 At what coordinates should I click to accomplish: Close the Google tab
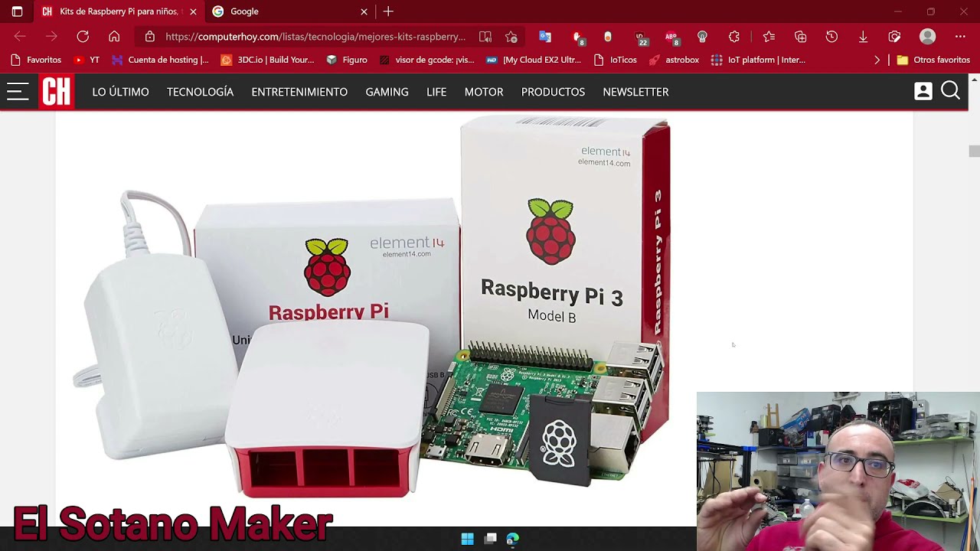tap(364, 11)
